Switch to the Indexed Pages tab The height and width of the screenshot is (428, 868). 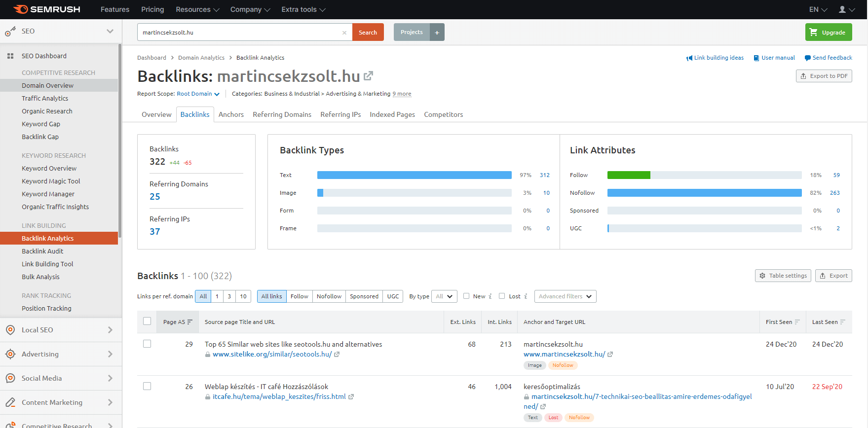pyautogui.click(x=392, y=114)
